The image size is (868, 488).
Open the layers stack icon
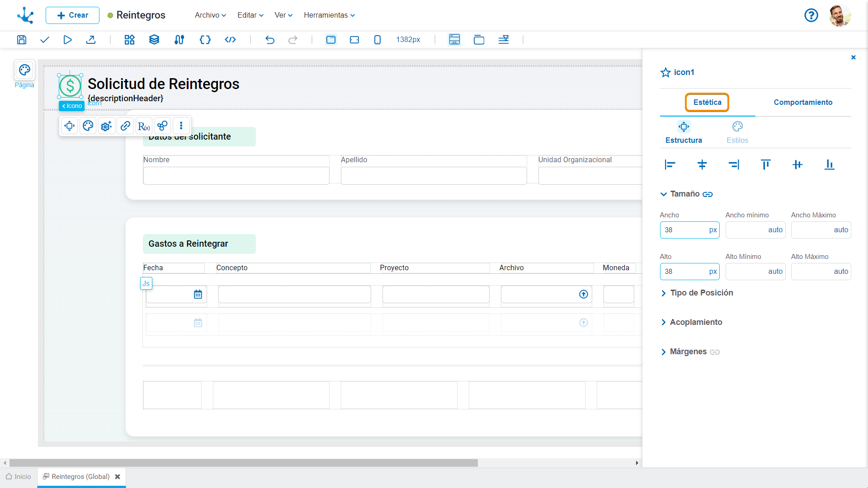tap(154, 40)
